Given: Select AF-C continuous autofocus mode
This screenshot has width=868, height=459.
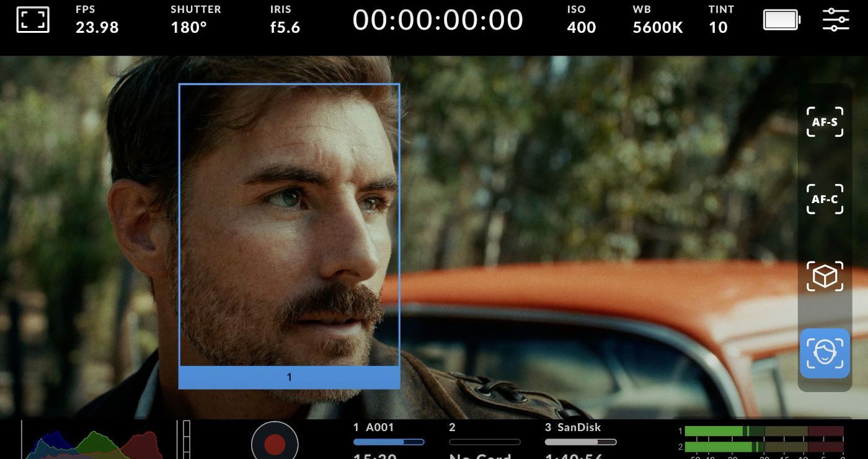Looking at the screenshot, I should [825, 199].
